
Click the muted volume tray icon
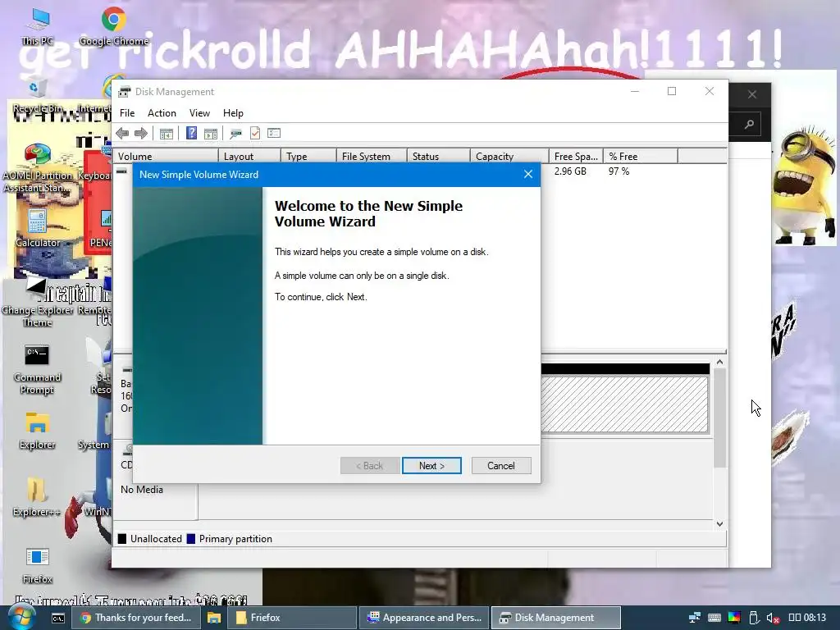773,619
